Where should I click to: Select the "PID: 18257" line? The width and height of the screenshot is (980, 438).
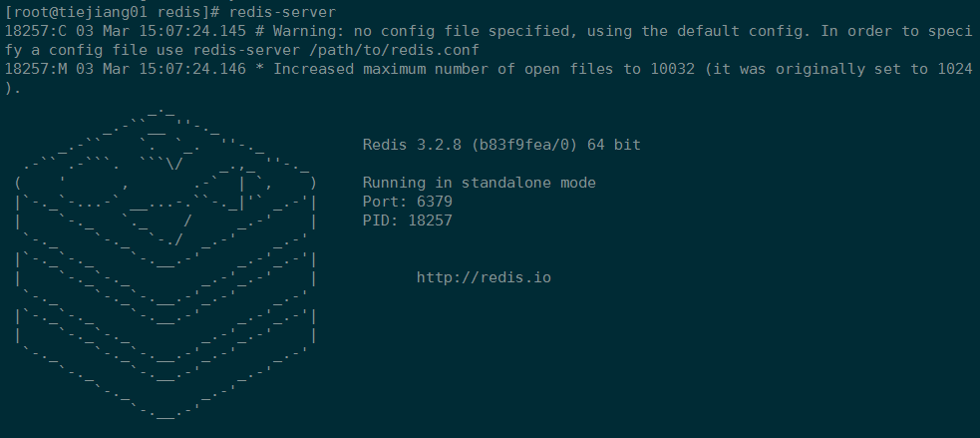[x=407, y=220]
